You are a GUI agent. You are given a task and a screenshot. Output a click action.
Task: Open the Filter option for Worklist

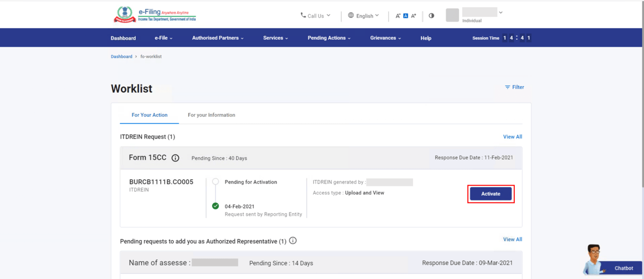point(515,87)
